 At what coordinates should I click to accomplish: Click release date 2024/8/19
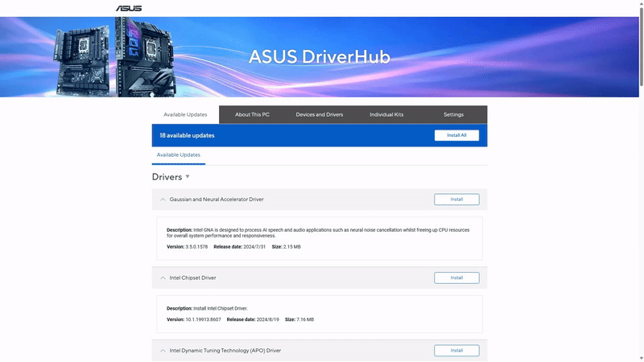[x=267, y=319]
